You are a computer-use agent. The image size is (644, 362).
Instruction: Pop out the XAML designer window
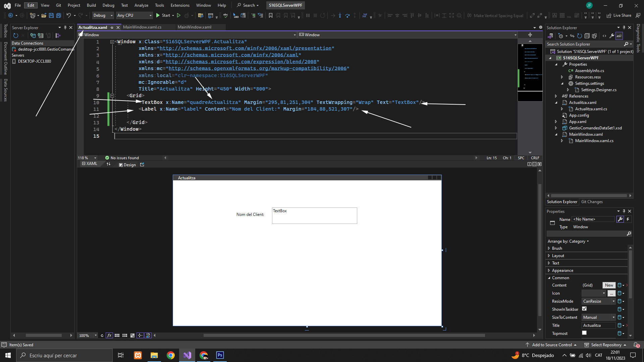pos(142,165)
